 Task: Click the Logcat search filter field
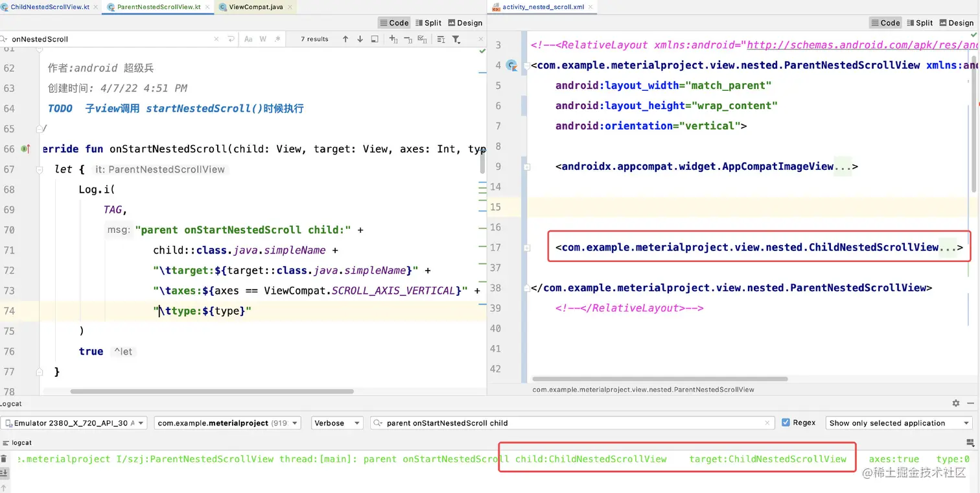[573, 423]
